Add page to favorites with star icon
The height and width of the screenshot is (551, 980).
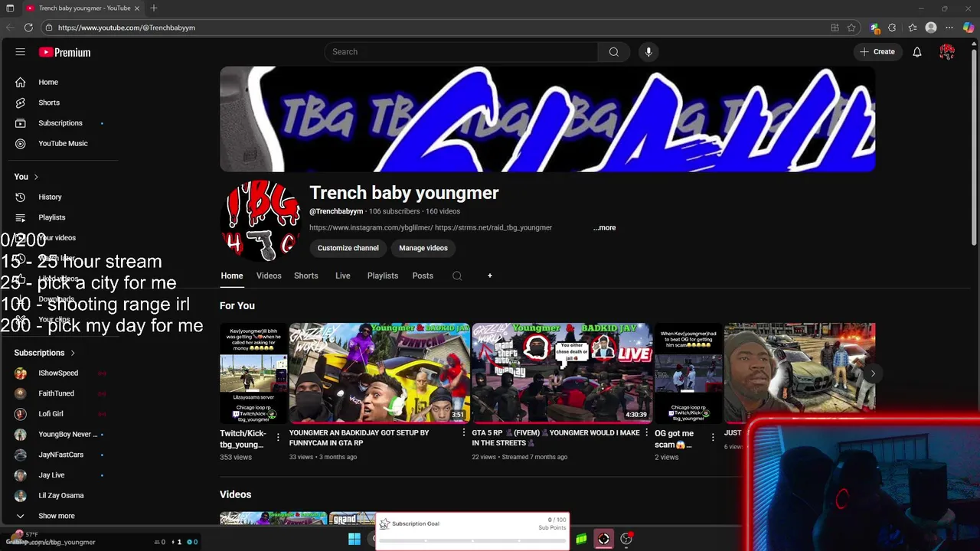[x=851, y=28]
